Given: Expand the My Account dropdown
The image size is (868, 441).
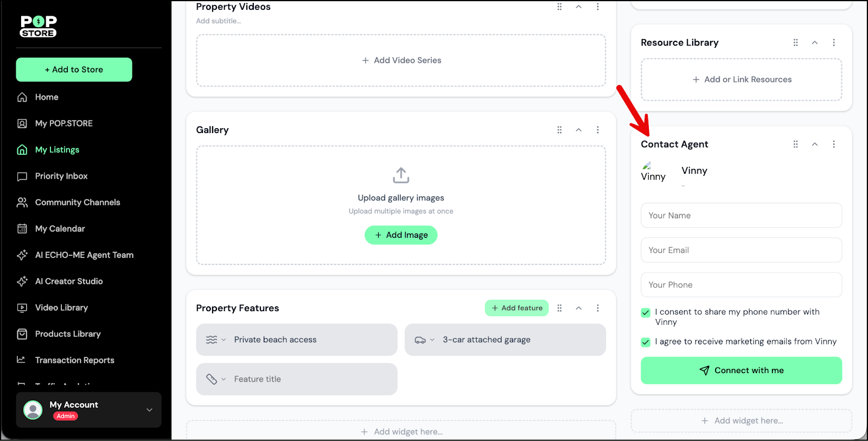Looking at the screenshot, I should tap(149, 410).
